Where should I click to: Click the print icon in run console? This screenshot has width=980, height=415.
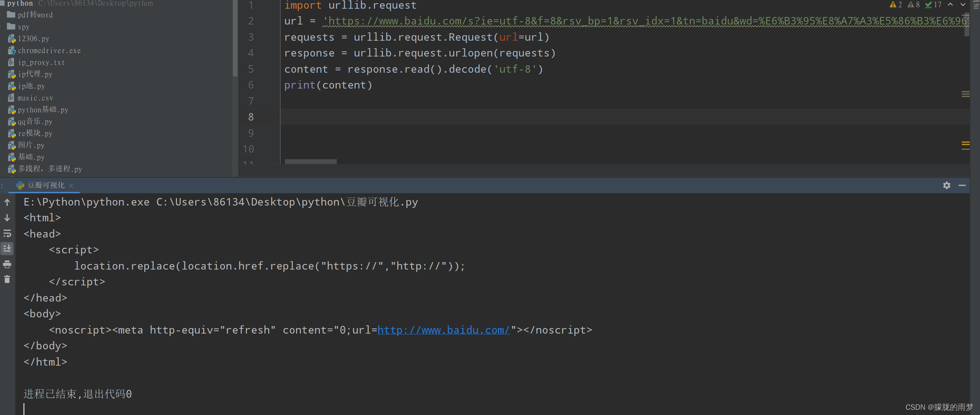(7, 264)
